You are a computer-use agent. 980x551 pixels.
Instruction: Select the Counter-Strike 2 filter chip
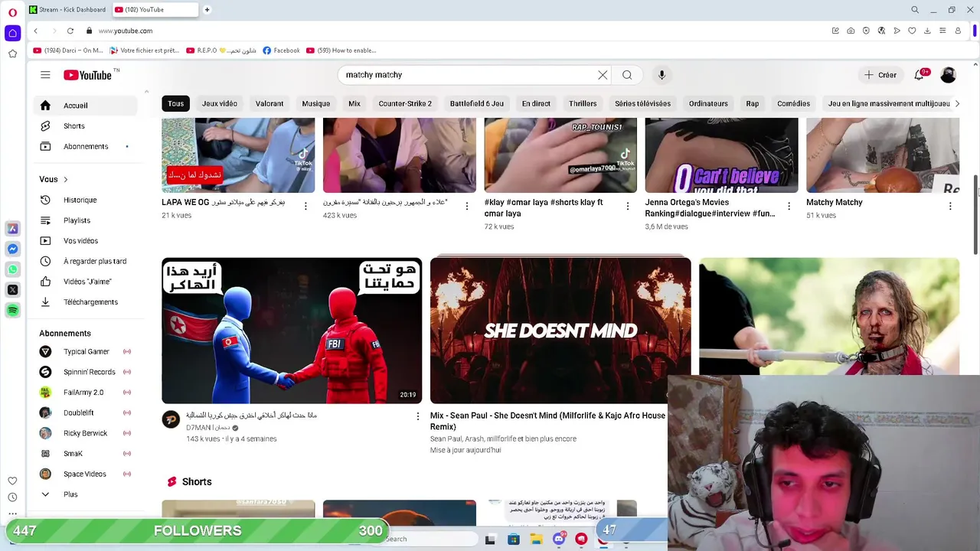[405, 103]
